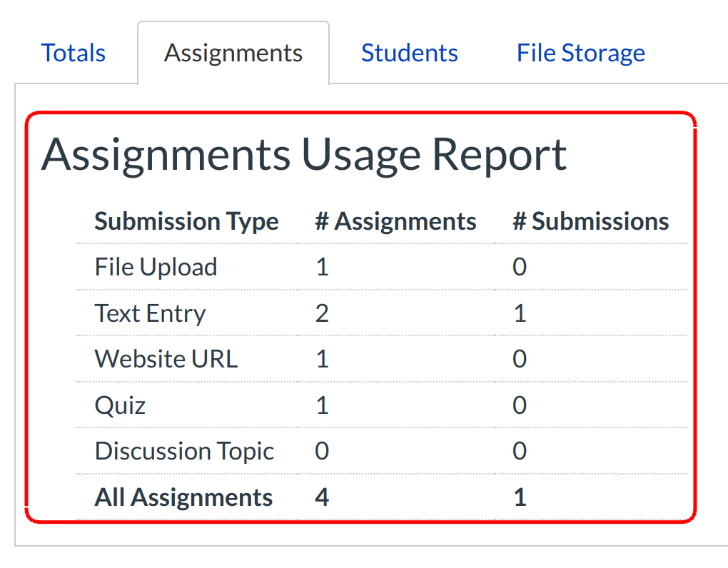Click the All Assignments total of 4
728x568 pixels.
click(322, 497)
